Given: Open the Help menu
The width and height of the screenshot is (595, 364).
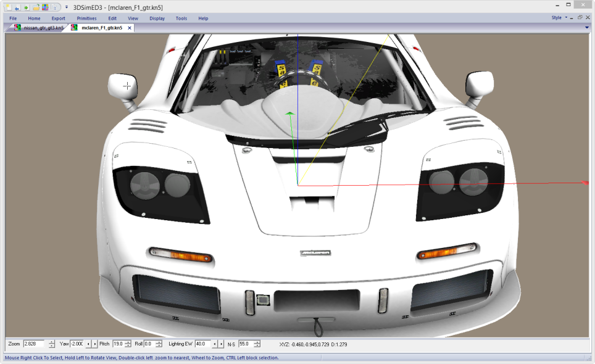Looking at the screenshot, I should (x=203, y=19).
